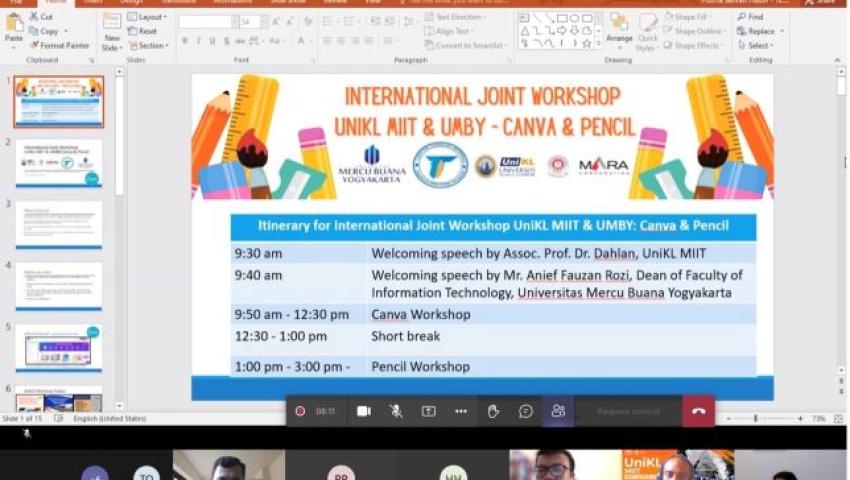850x480 pixels.
Task: Click the Paste button in Clipboard group
Action: tap(14, 29)
